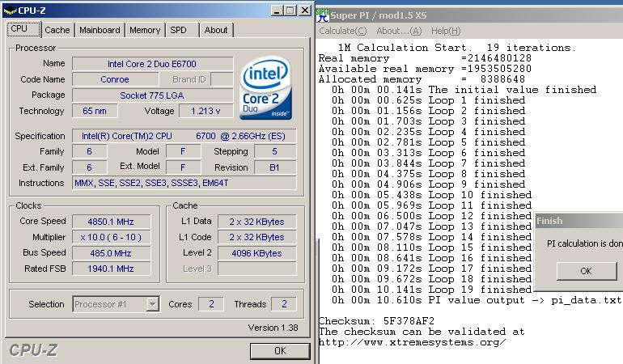623x364 pixels.
Task: Click the Specification field text
Action: (x=184, y=136)
